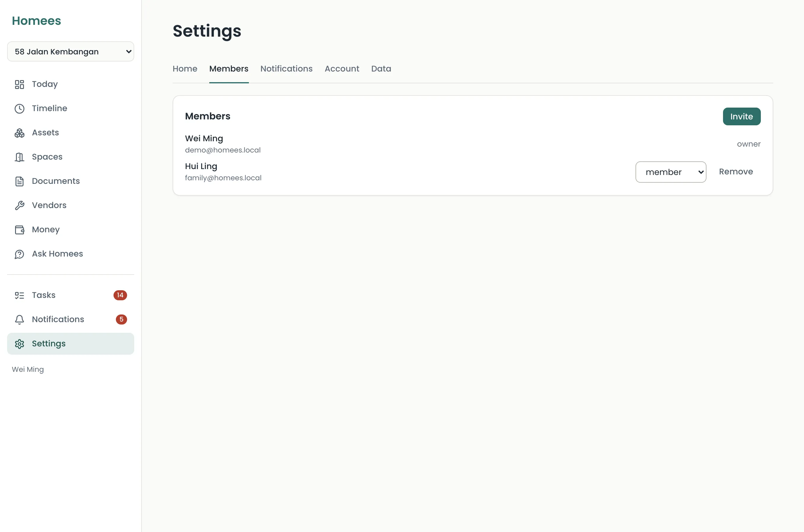This screenshot has width=804, height=532.
Task: Open Vendors in the sidebar
Action: click(x=49, y=205)
